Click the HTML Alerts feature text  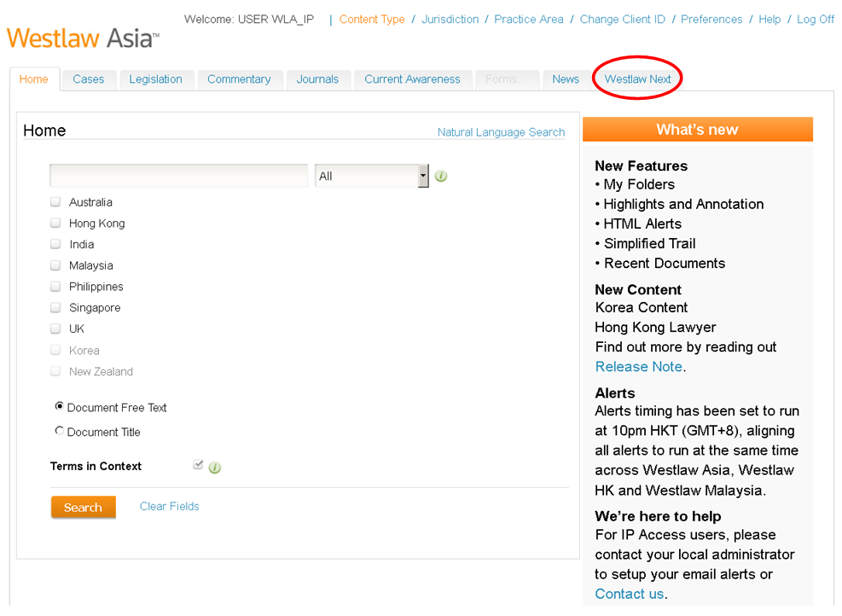click(x=642, y=224)
